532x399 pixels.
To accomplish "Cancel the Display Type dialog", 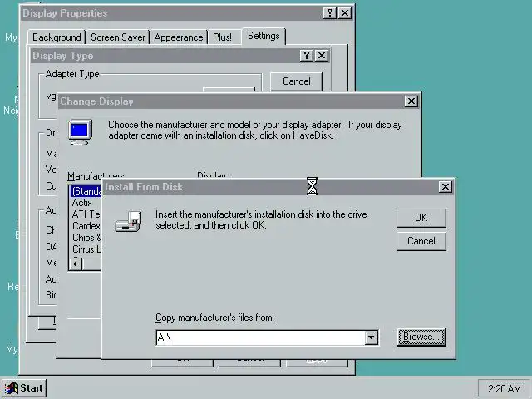I will pos(296,81).
